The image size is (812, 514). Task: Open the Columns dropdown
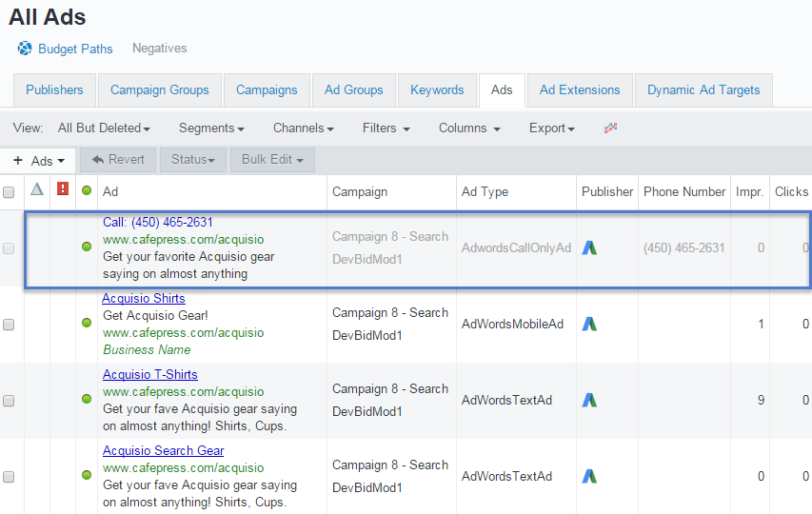pos(469,128)
